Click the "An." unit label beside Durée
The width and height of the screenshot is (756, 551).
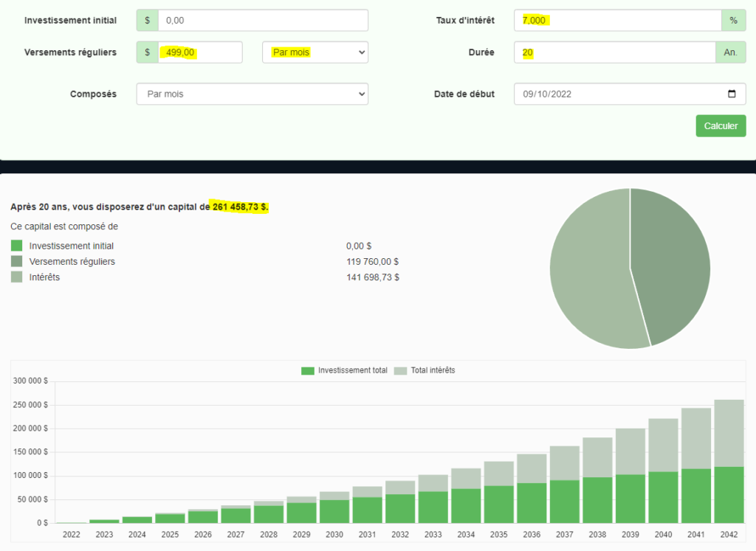coord(731,52)
